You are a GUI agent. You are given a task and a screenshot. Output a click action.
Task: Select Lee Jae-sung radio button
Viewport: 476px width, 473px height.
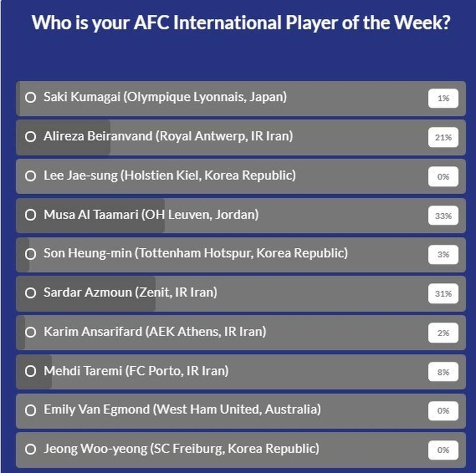31,176
